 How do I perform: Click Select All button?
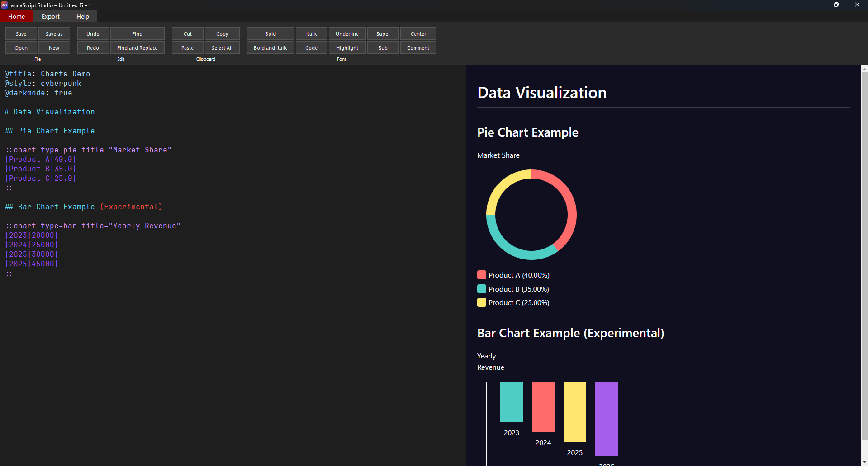click(222, 48)
